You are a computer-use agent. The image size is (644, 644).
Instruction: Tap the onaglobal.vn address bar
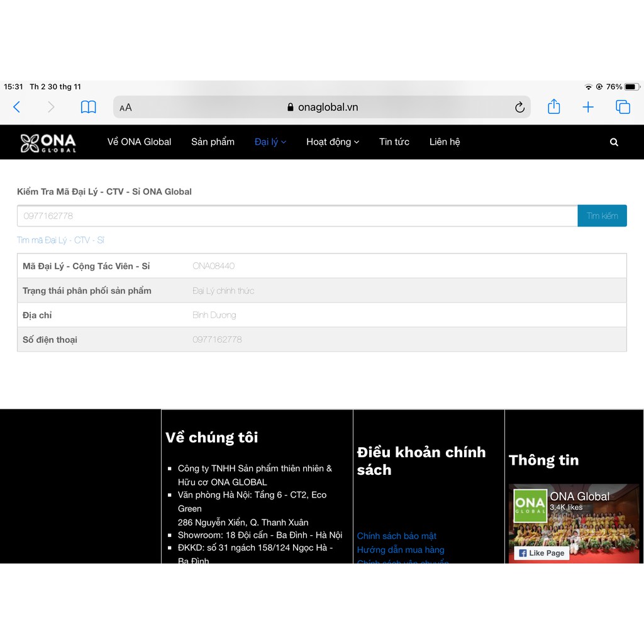click(x=327, y=107)
